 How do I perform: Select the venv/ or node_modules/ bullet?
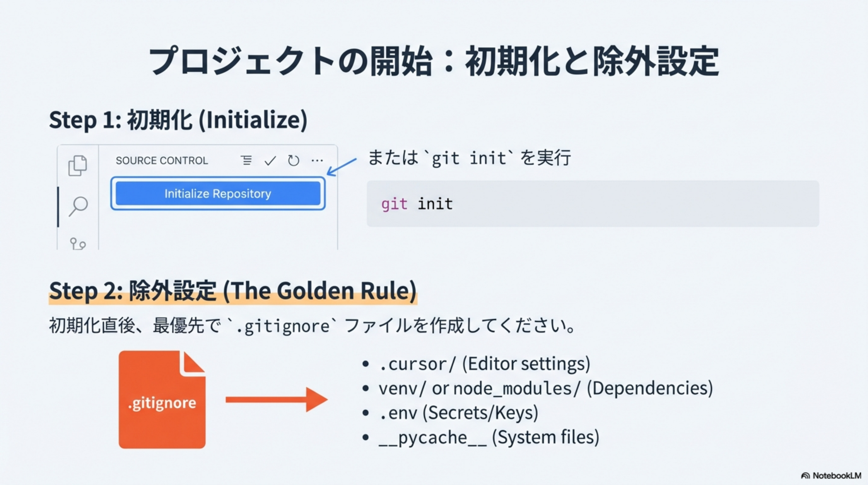click(545, 388)
